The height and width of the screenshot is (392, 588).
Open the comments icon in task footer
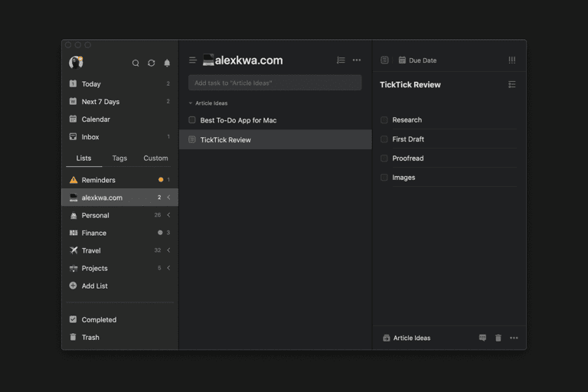482,338
